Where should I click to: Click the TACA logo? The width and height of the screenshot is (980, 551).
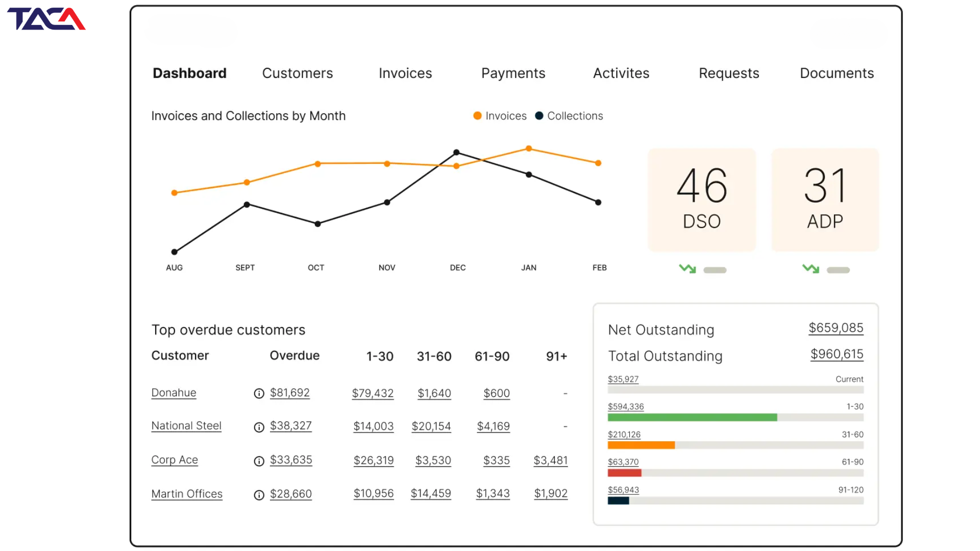[x=46, y=19]
